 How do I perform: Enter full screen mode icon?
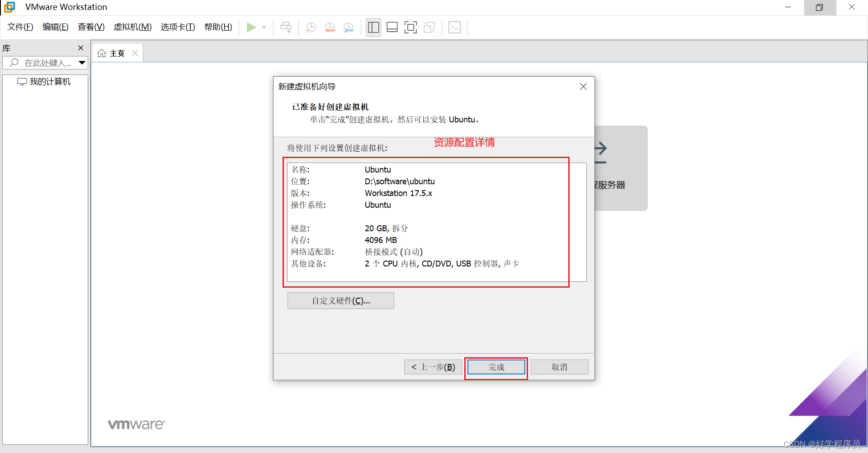click(x=410, y=28)
